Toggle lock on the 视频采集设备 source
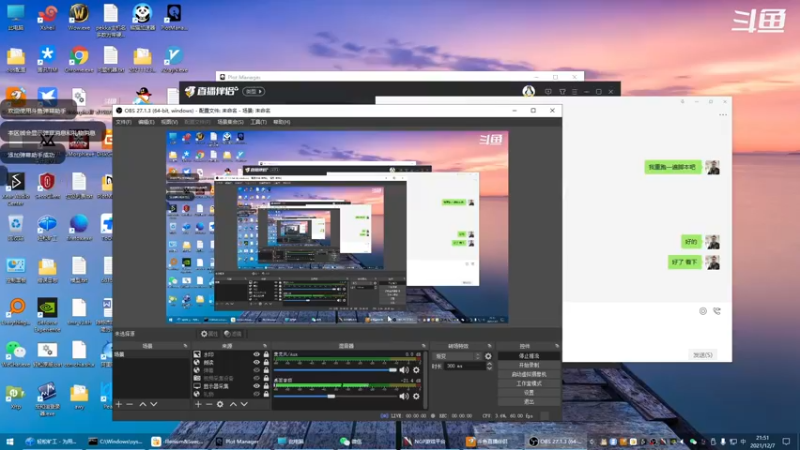 [266, 378]
